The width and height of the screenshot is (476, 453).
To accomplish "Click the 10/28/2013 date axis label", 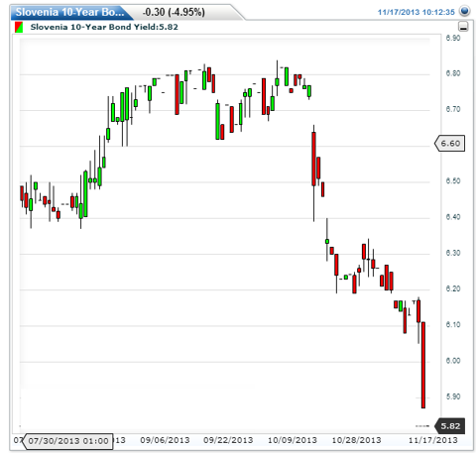I will [356, 440].
